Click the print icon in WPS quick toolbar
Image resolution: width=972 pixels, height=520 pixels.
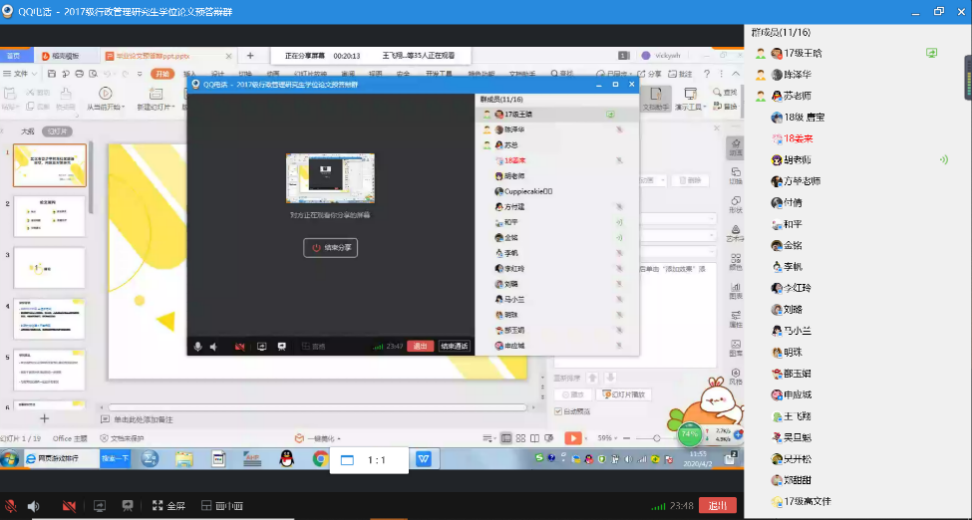click(79, 74)
